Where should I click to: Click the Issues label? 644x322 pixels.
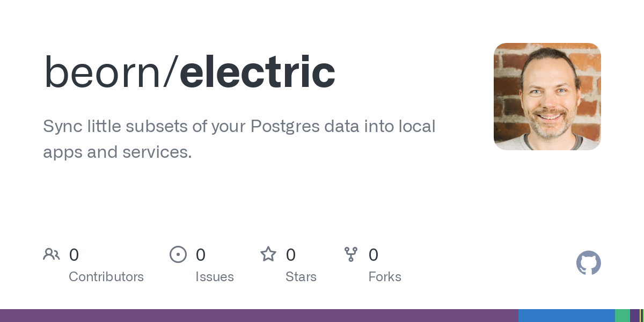coord(215,277)
